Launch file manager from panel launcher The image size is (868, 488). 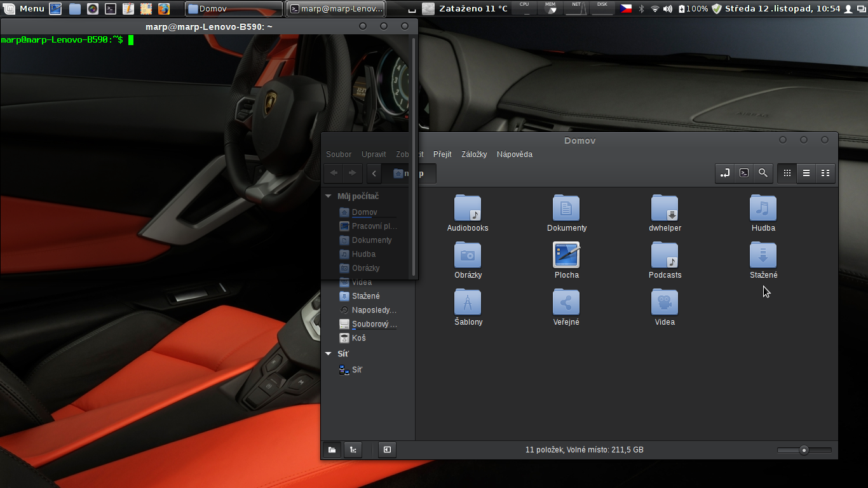click(x=75, y=9)
